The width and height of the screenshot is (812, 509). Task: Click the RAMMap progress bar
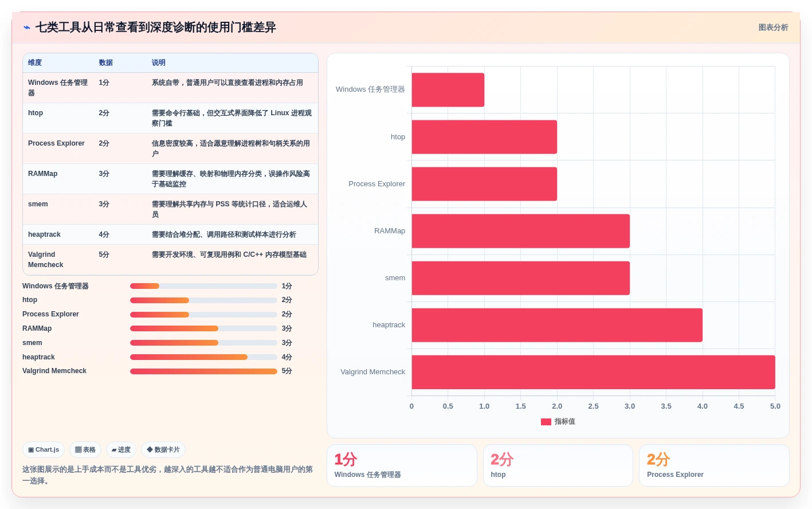(203, 328)
